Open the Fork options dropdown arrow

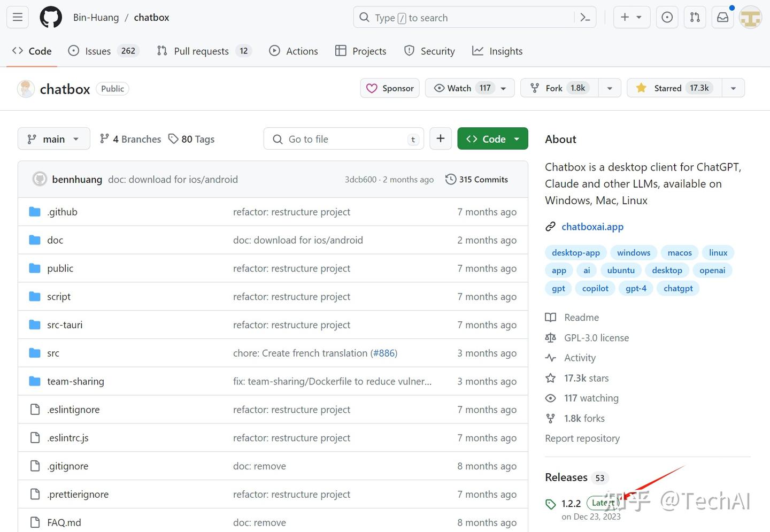click(x=610, y=88)
